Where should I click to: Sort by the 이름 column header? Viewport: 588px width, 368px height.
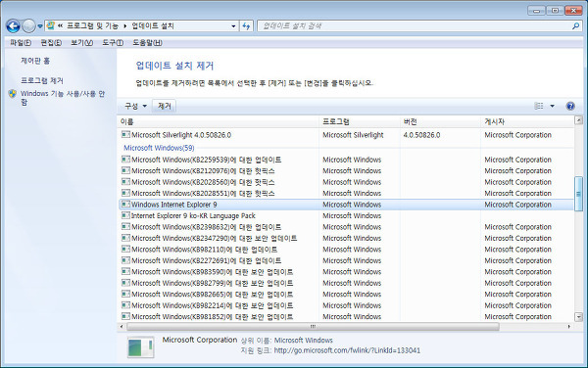pyautogui.click(x=218, y=121)
